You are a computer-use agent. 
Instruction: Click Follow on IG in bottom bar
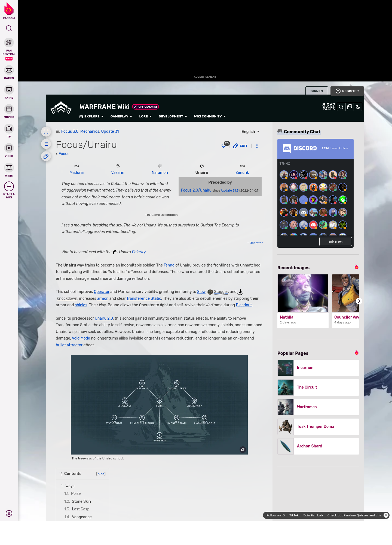tap(275, 515)
